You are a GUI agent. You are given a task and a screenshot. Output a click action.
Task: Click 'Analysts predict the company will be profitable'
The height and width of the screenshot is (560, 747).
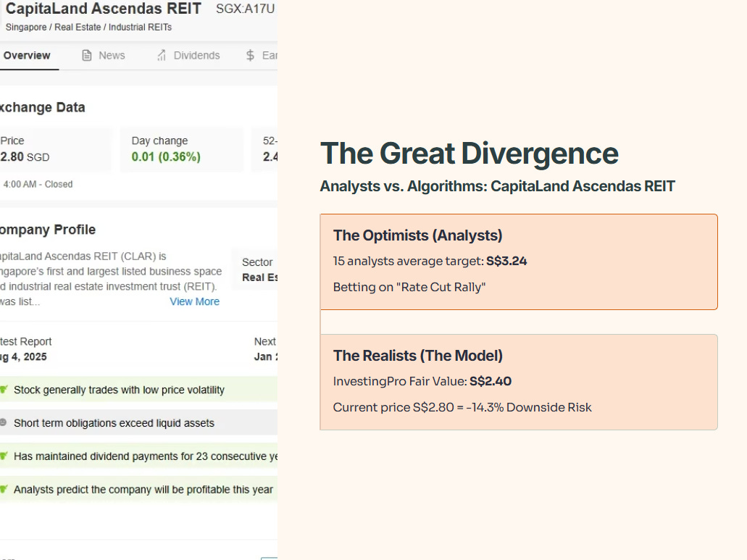[x=143, y=490]
